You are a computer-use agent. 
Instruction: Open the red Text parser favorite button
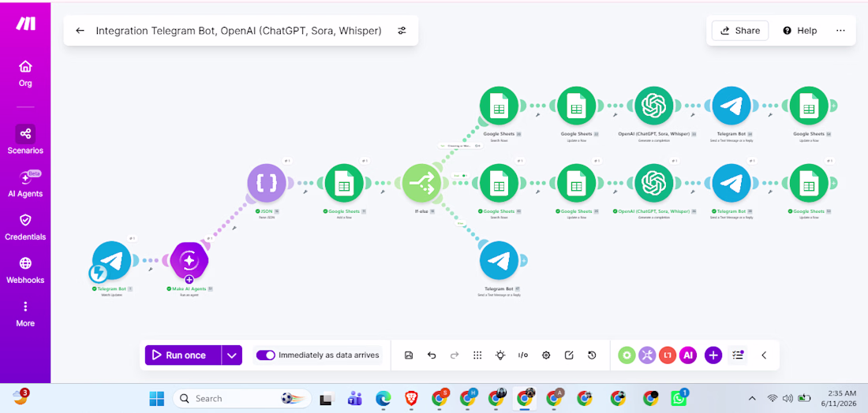click(668, 355)
